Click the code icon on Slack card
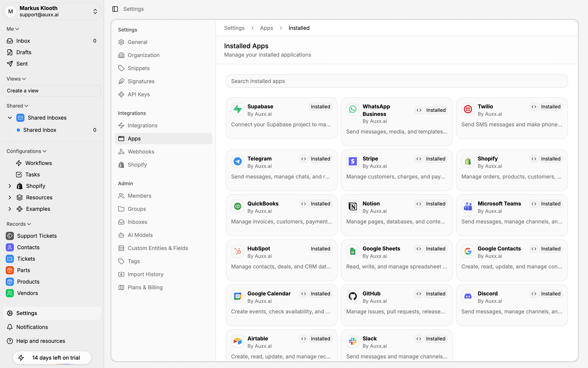 419,339
